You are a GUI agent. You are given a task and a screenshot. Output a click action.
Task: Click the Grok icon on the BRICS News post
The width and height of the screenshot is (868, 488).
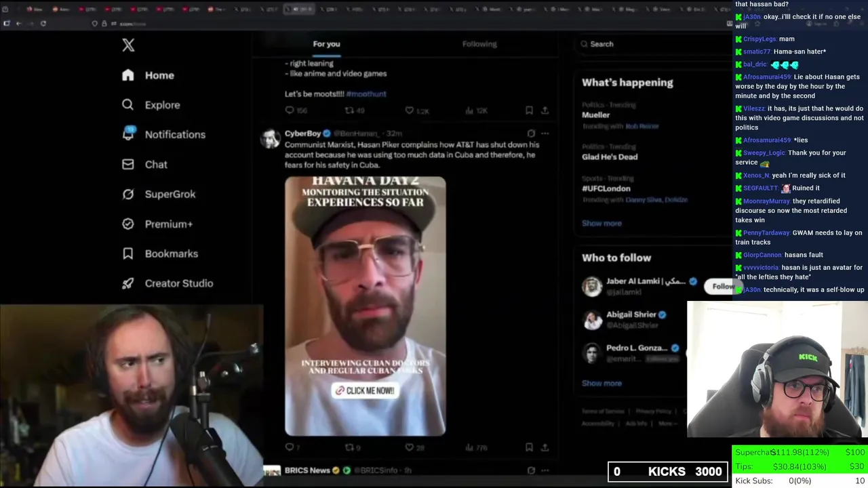531,470
